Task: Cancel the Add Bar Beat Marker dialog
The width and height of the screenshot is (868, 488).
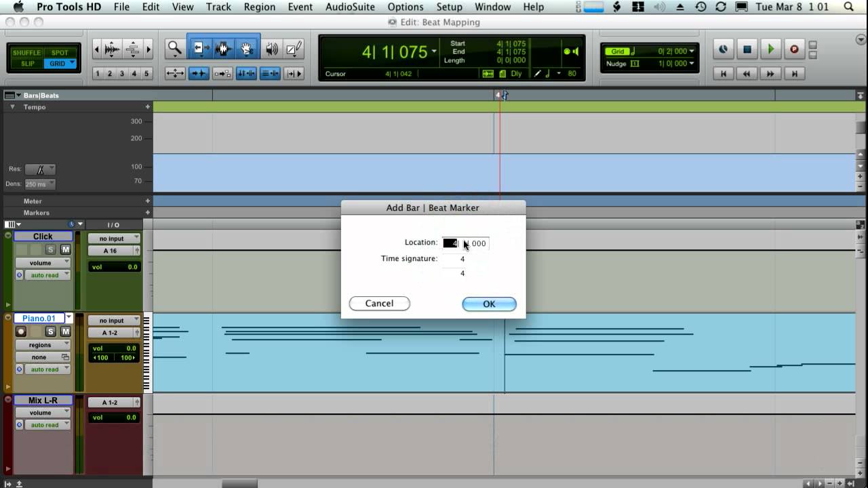Action: (379, 304)
